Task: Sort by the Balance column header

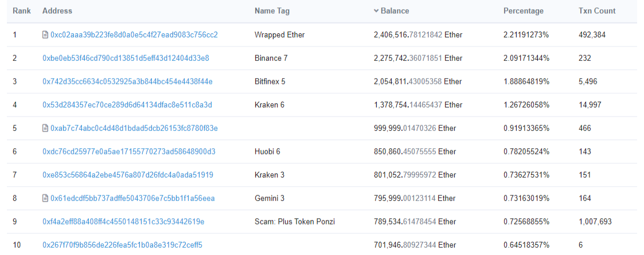Action: pos(395,11)
